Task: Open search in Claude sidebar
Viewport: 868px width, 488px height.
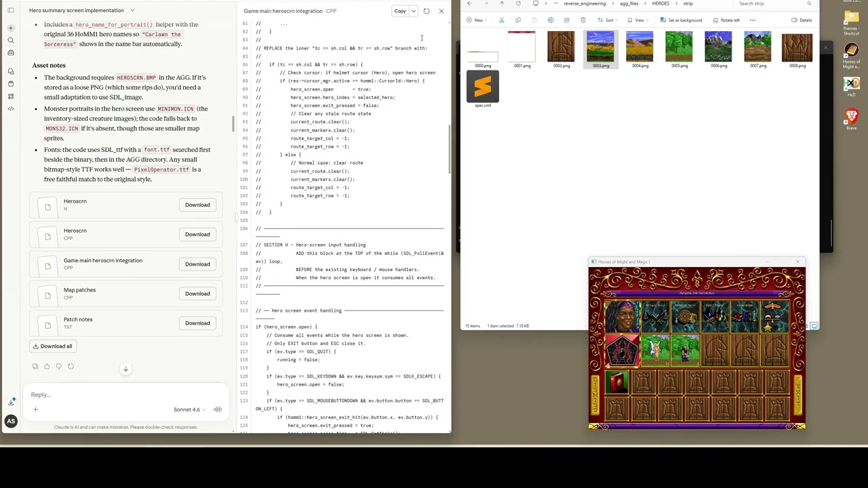Action: pos(11,40)
